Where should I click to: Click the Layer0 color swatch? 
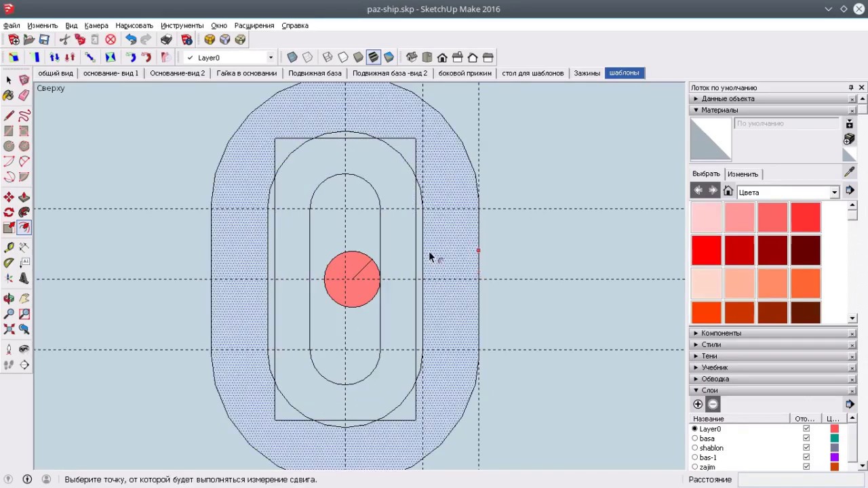pos(834,429)
